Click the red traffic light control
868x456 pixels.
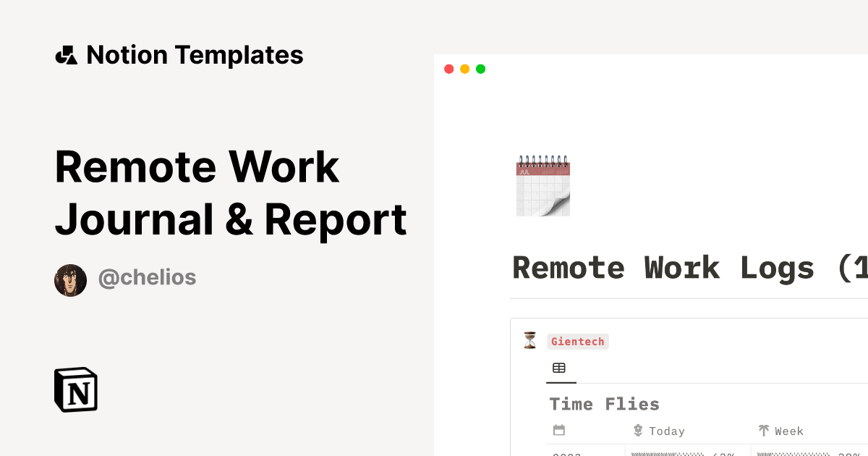tap(449, 69)
